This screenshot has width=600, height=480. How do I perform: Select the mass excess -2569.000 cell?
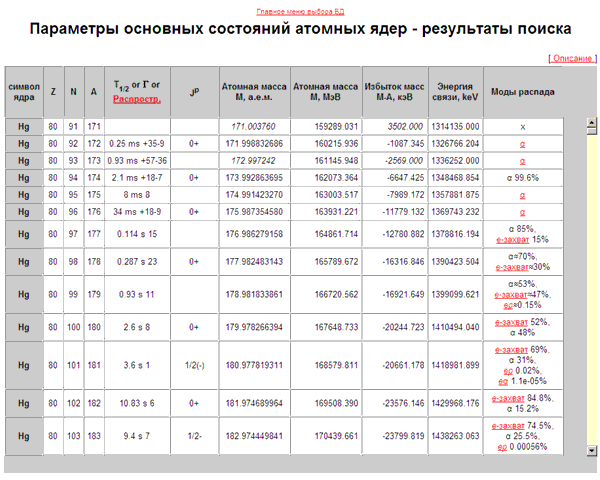(x=395, y=161)
